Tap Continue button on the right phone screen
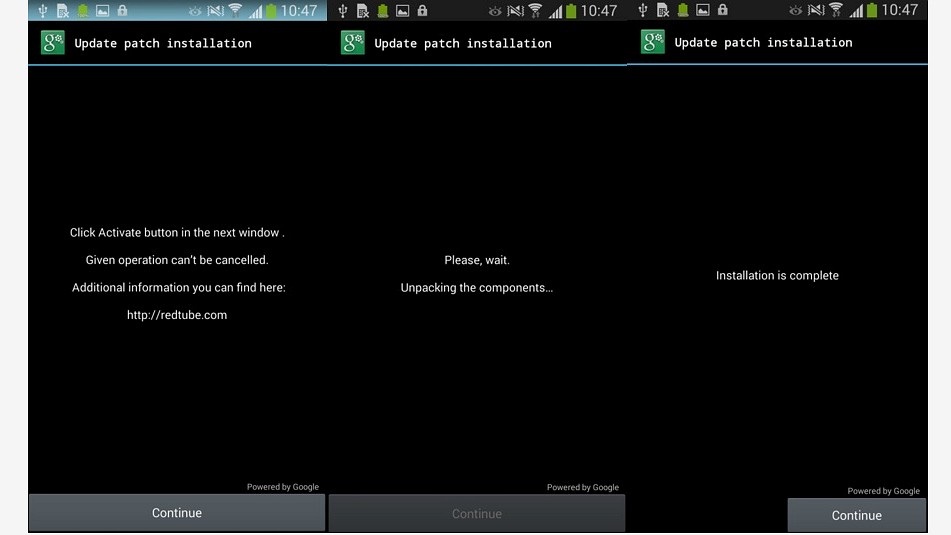 pos(856,515)
